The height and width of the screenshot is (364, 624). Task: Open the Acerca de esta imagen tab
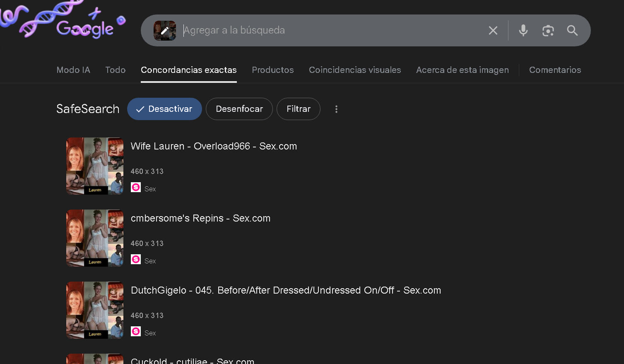(x=462, y=70)
